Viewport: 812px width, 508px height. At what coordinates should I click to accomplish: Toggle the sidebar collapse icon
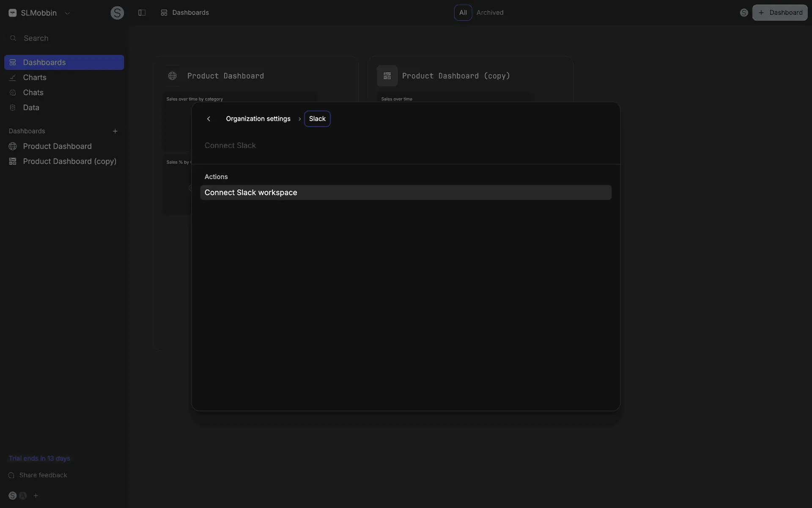[x=142, y=13]
